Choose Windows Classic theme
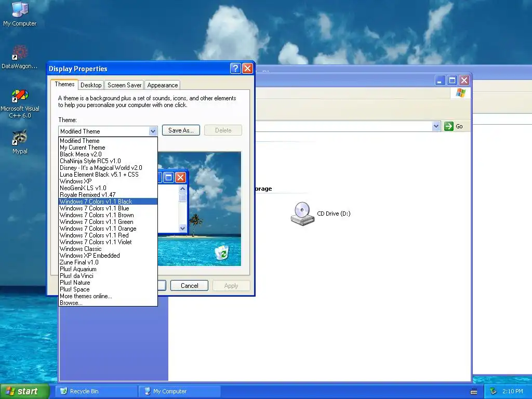The height and width of the screenshot is (399, 532). coord(108,249)
